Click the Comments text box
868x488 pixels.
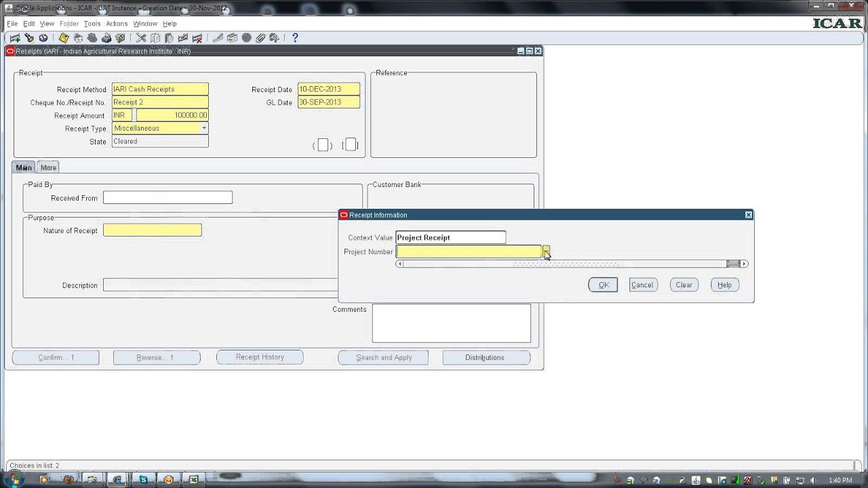pyautogui.click(x=452, y=323)
